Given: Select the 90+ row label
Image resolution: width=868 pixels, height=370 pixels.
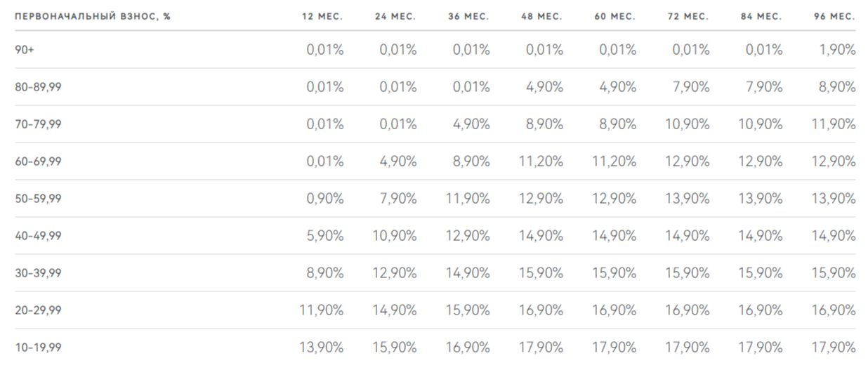Looking at the screenshot, I should (x=25, y=50).
